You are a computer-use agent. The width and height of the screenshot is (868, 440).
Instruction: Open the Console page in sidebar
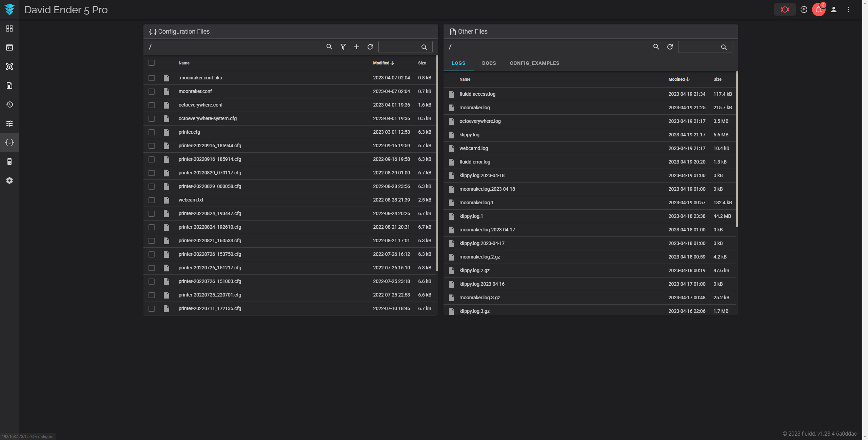pyautogui.click(x=9, y=47)
